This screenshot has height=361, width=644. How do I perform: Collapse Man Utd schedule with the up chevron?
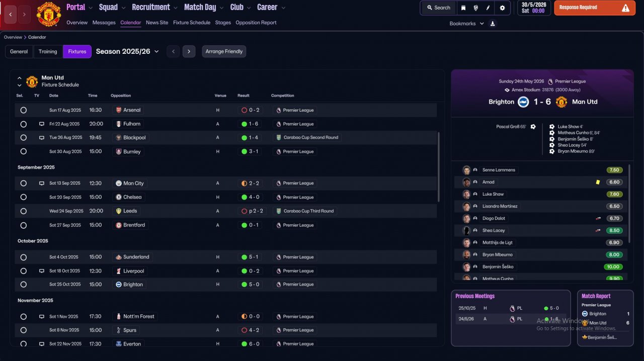click(19, 78)
